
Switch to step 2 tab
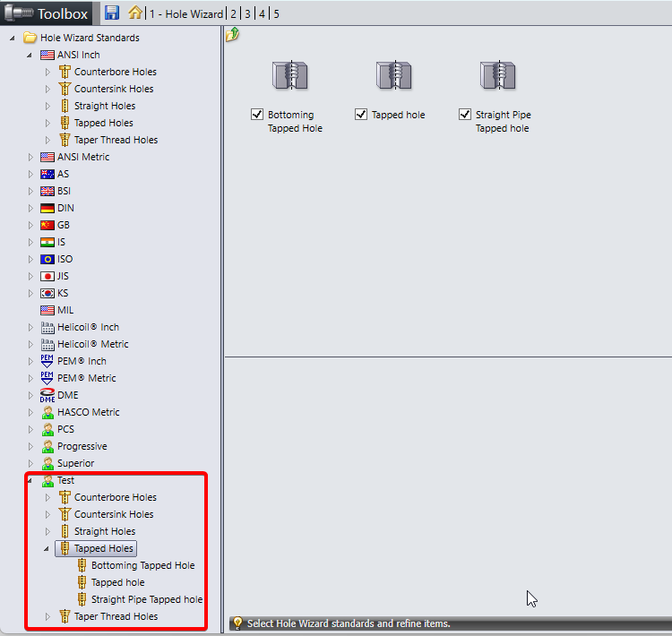(x=233, y=14)
